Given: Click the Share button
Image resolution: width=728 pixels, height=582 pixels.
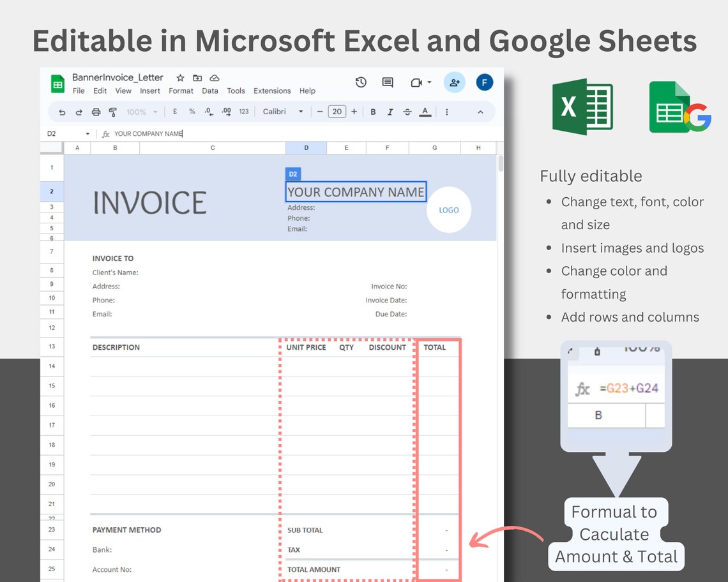Looking at the screenshot, I should tap(454, 82).
